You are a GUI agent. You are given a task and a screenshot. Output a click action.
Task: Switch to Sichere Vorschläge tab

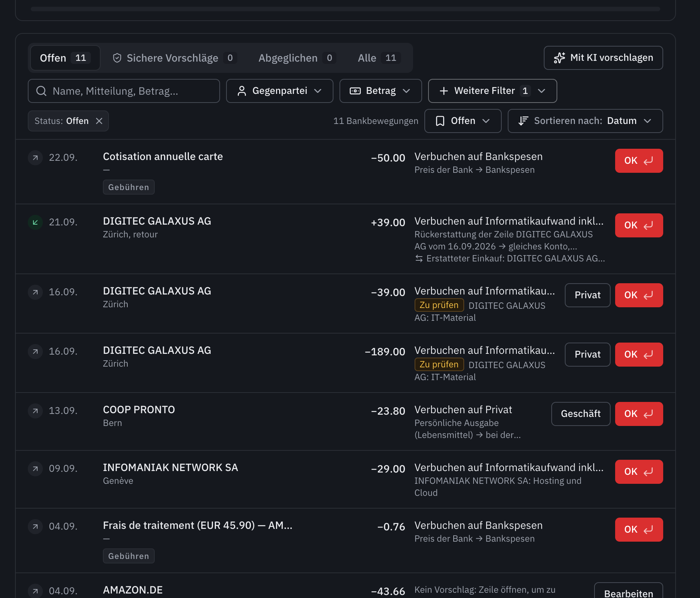pos(175,58)
